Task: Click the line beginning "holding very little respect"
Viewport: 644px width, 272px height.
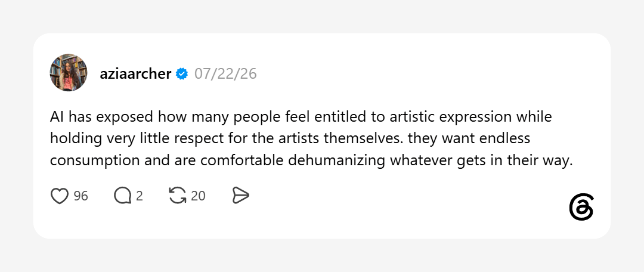Action: pos(290,139)
